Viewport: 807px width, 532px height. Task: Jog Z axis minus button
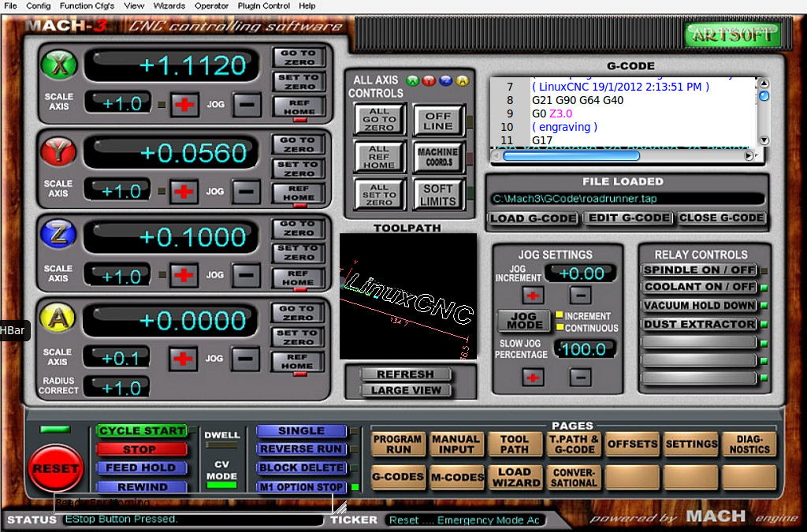coord(246,275)
